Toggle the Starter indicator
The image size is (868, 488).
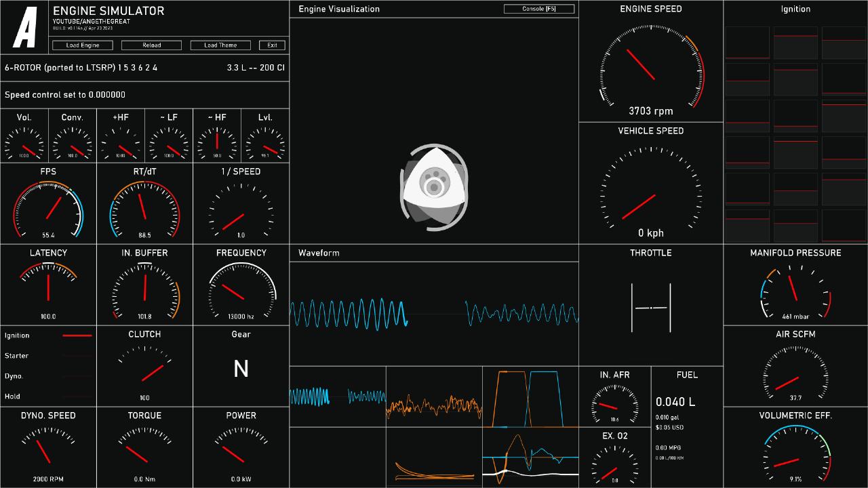click(77, 356)
